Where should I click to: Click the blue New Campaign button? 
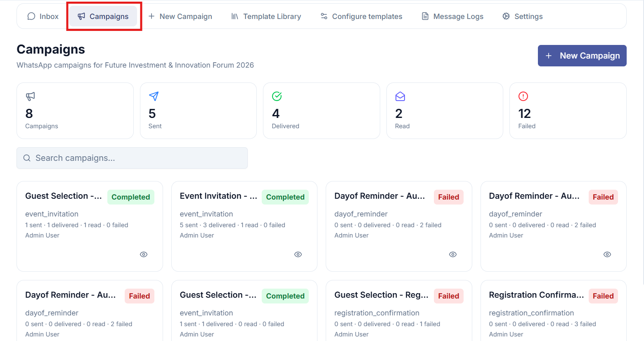[582, 56]
